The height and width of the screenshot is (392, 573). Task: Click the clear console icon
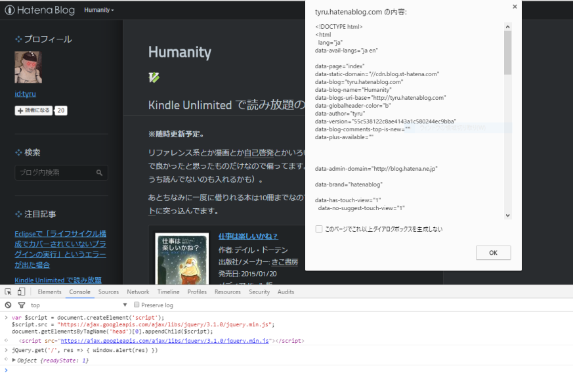8,305
